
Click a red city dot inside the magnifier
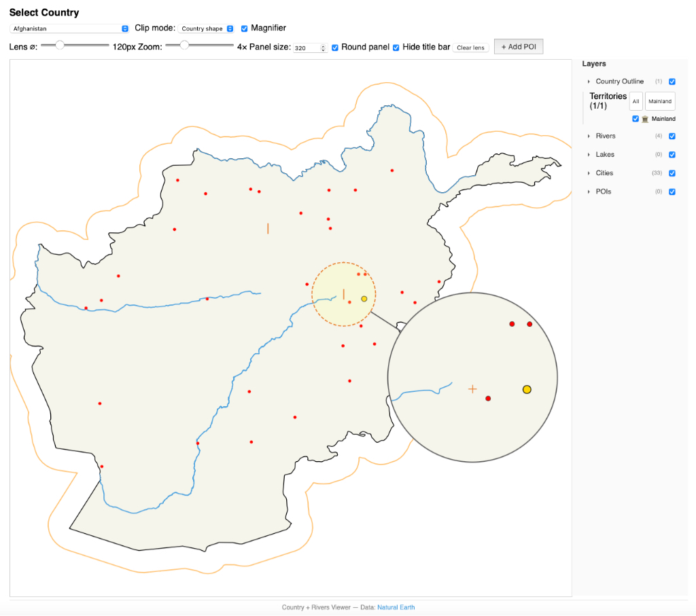(488, 398)
